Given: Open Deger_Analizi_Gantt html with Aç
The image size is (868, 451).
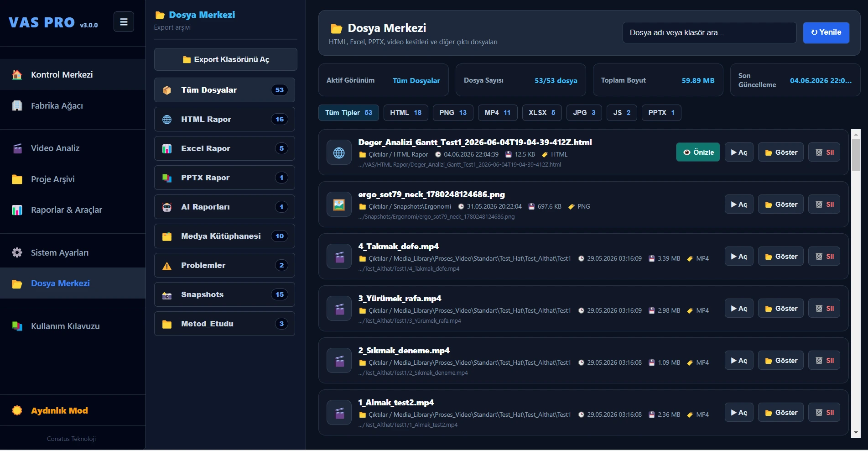Looking at the screenshot, I should tap(739, 152).
